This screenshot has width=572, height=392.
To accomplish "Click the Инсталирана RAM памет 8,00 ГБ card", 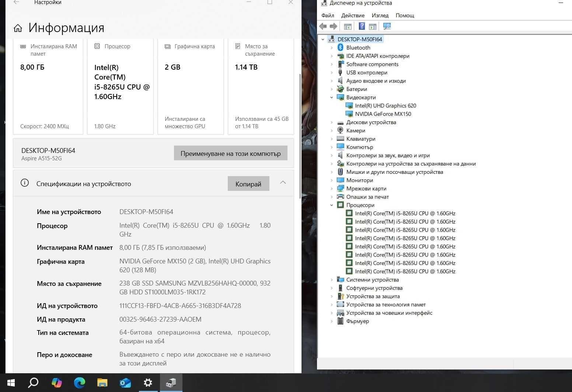I will click(x=48, y=87).
